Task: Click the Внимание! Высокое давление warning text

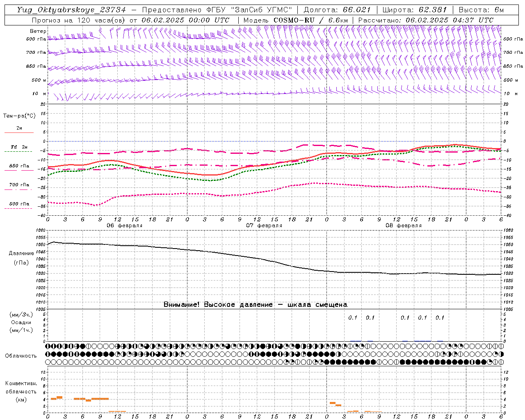Action: click(x=256, y=304)
